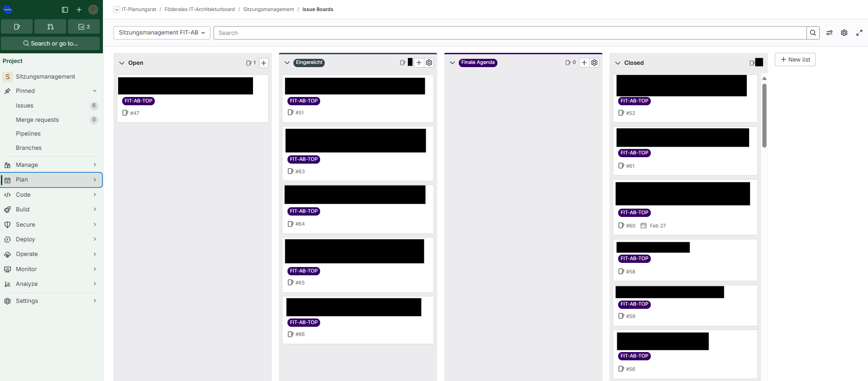Open the filter preferences sliders icon

point(829,33)
